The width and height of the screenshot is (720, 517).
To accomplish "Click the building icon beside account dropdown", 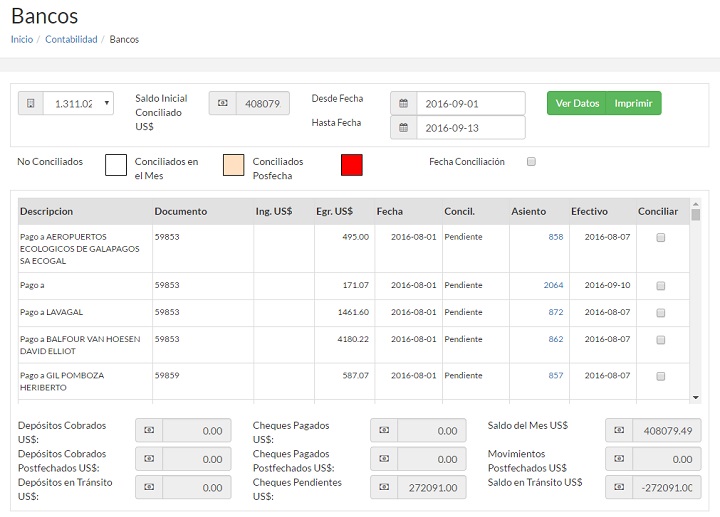I will (31, 103).
